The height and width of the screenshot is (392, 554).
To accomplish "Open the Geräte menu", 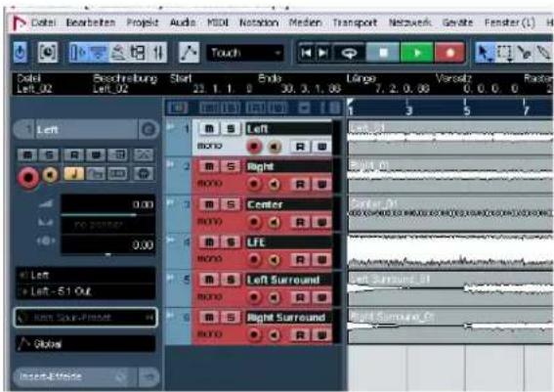I will (457, 23).
